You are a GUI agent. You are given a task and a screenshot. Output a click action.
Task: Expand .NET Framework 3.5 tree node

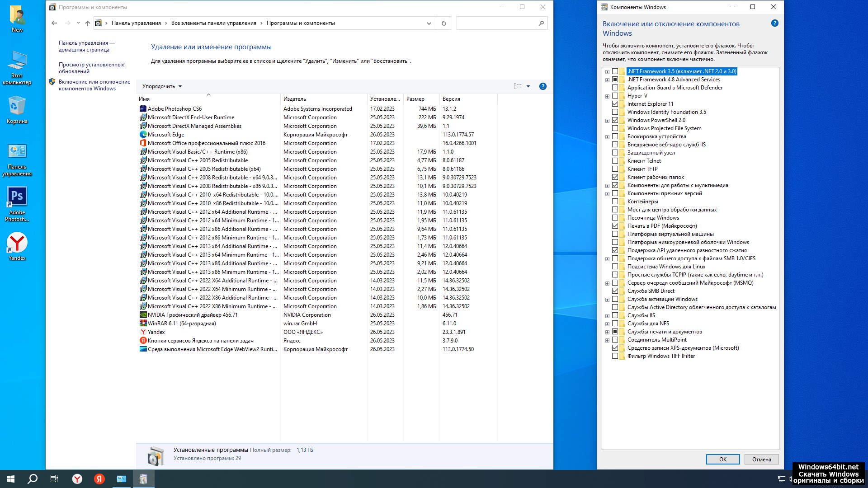(x=607, y=71)
